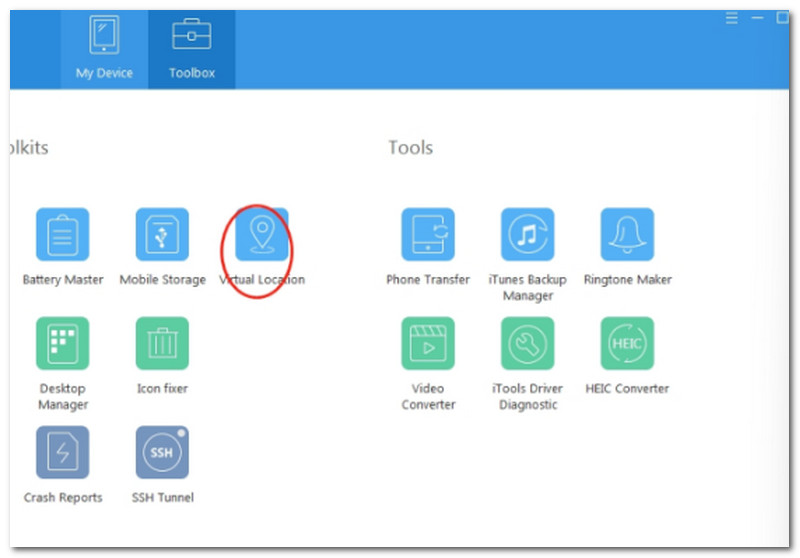This screenshot has height=558, width=800.
Task: Open the Video Converter tool
Action: click(428, 343)
